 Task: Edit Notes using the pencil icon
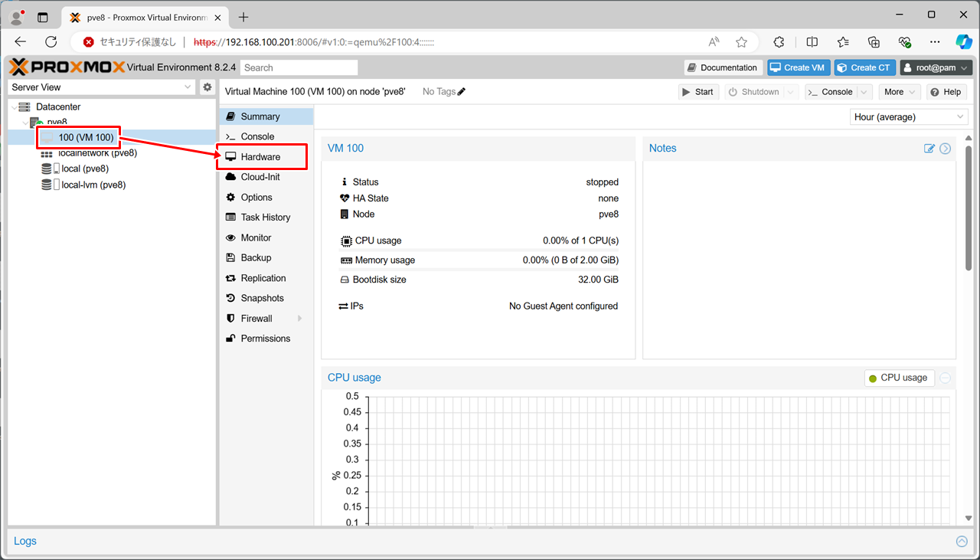[x=929, y=149]
